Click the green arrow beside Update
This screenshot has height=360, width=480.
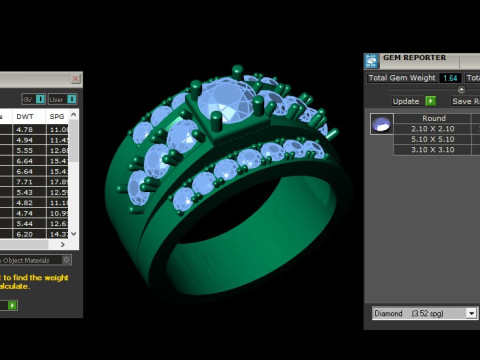pos(431,101)
